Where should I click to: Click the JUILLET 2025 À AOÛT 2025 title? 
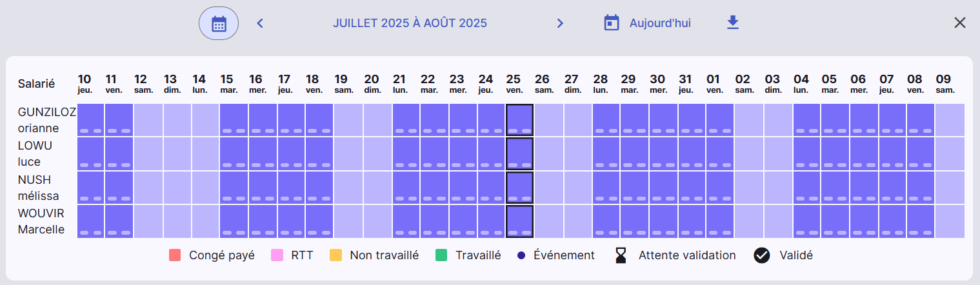pyautogui.click(x=410, y=23)
